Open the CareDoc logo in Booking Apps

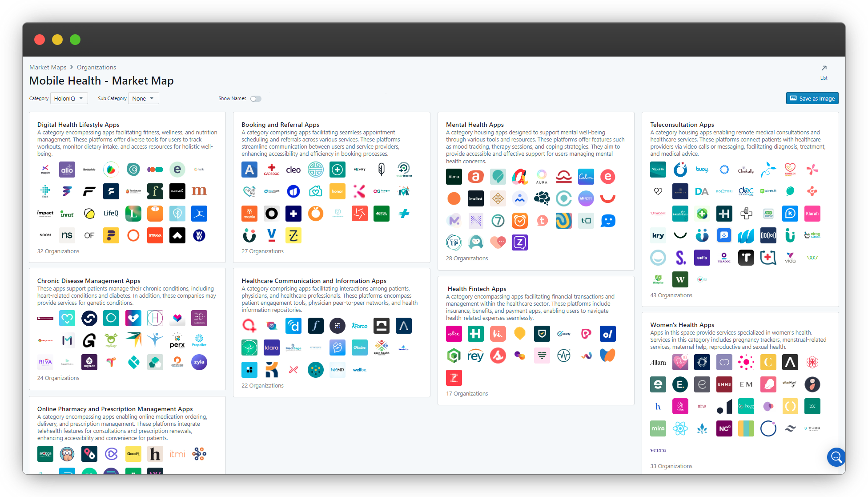pyautogui.click(x=271, y=170)
